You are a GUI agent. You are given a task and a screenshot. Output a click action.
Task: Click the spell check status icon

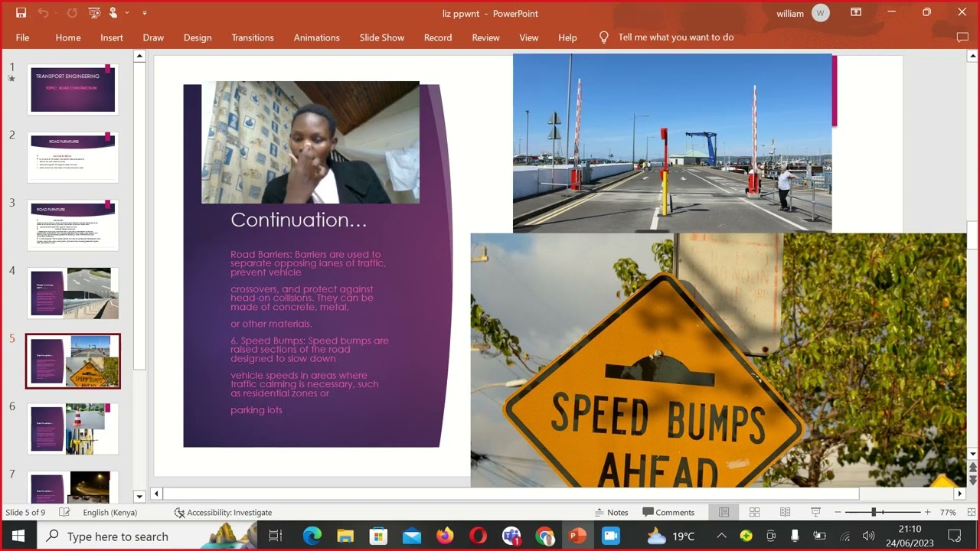(64, 513)
